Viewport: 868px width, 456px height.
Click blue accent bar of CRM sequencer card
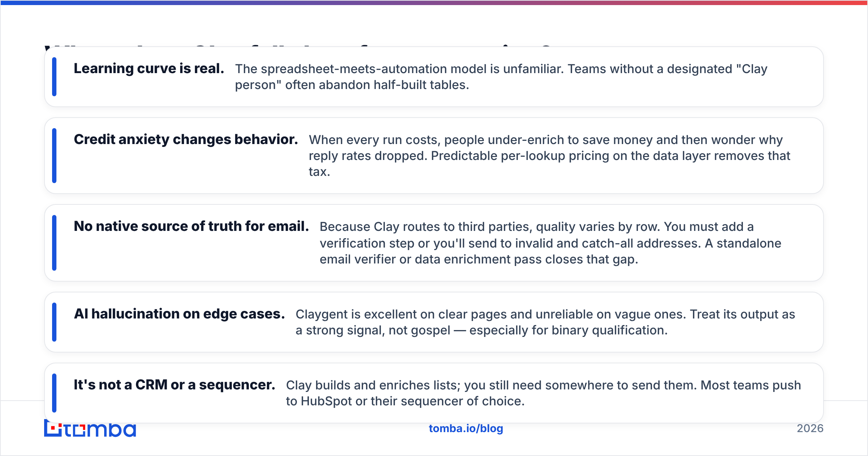click(54, 393)
